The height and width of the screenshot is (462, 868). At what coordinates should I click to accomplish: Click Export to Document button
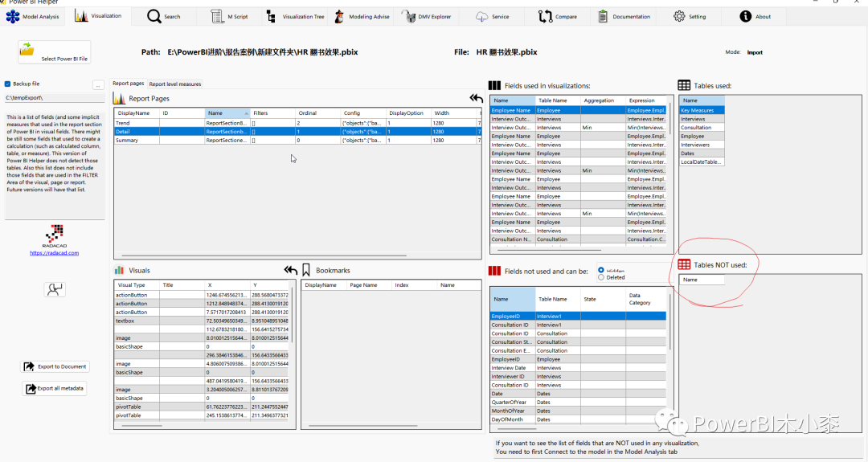point(55,366)
